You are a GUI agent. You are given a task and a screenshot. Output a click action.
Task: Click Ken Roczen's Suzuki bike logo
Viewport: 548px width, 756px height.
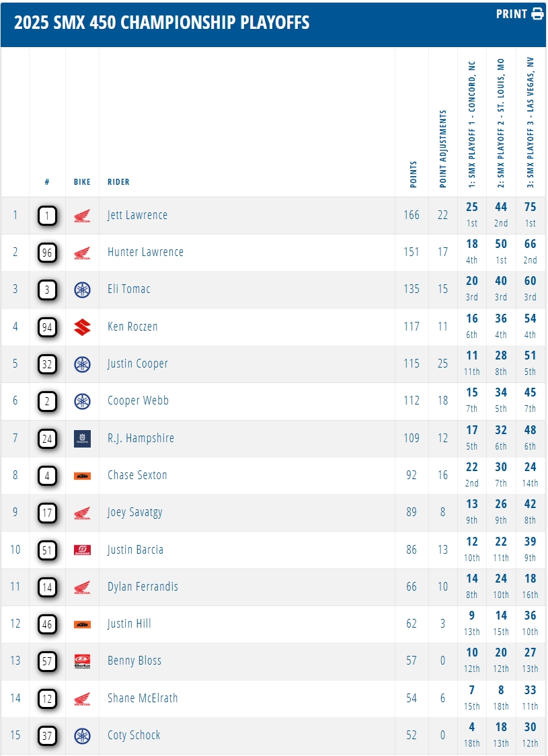tap(82, 327)
